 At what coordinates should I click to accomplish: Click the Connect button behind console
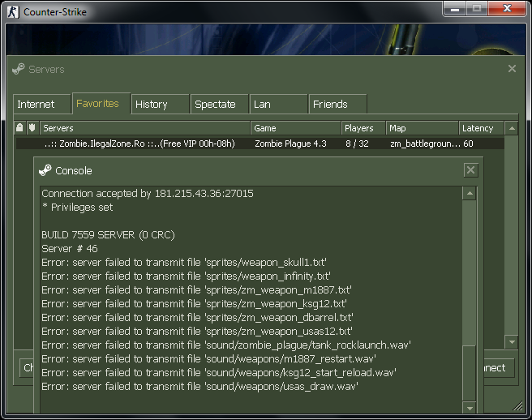pos(499,368)
